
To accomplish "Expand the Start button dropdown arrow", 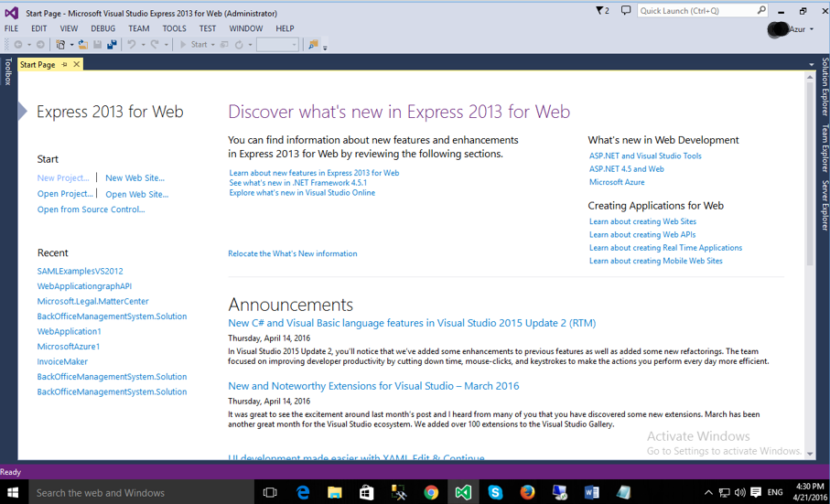I will pyautogui.click(x=213, y=45).
